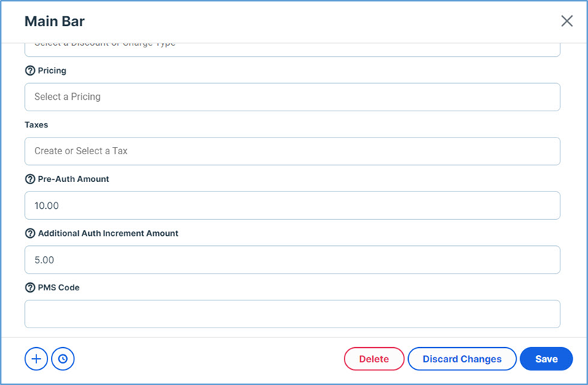Image resolution: width=588 pixels, height=385 pixels.
Task: Click the help icon beside Pricing
Action: 30,71
